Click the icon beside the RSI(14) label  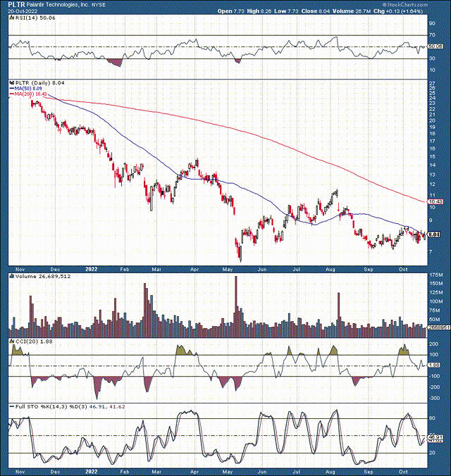tap(12, 18)
